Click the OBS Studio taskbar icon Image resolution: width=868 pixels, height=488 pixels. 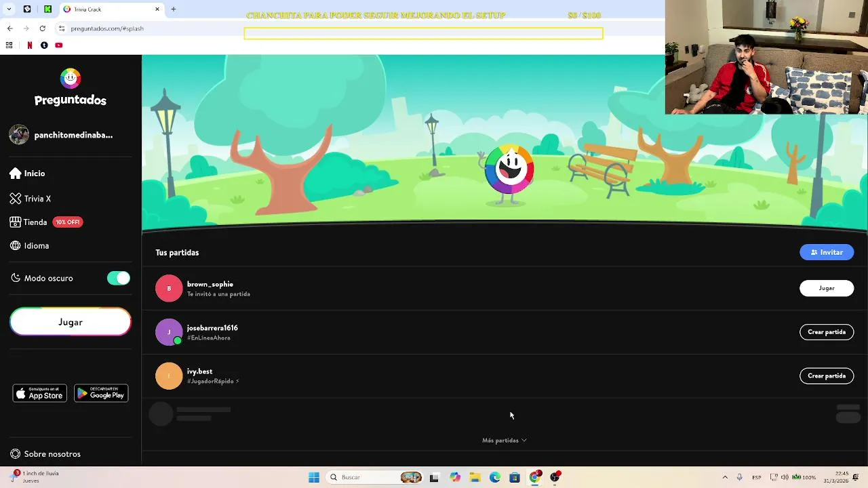tap(555, 477)
